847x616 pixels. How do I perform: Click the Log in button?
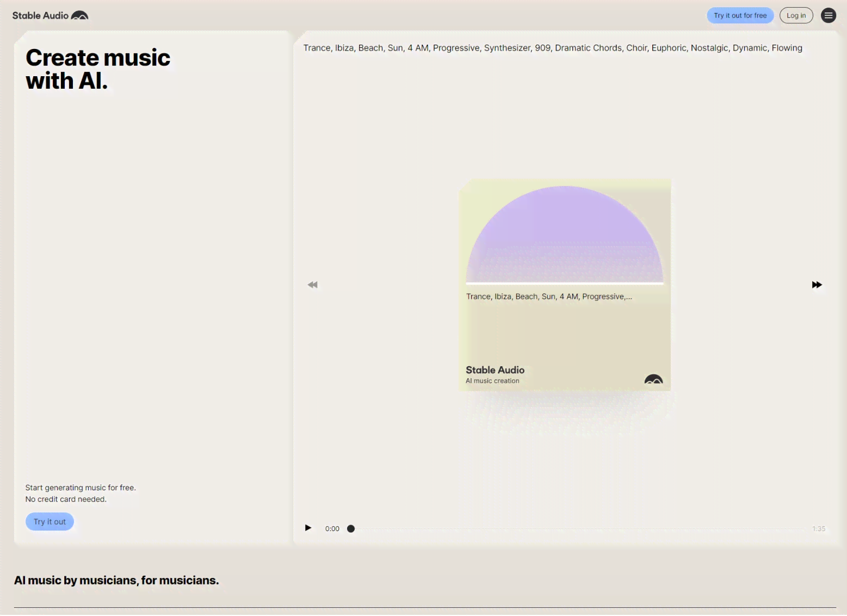click(x=796, y=15)
